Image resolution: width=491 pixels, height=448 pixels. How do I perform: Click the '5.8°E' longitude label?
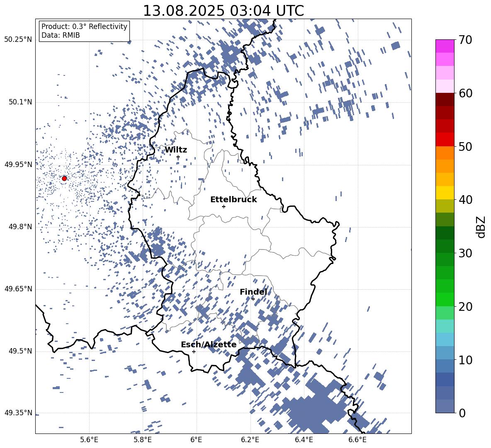coord(143,440)
